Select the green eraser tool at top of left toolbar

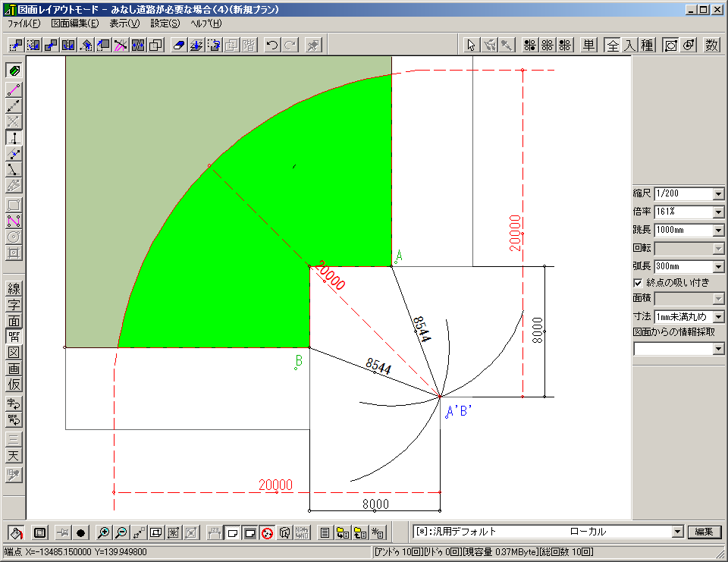[x=14, y=70]
